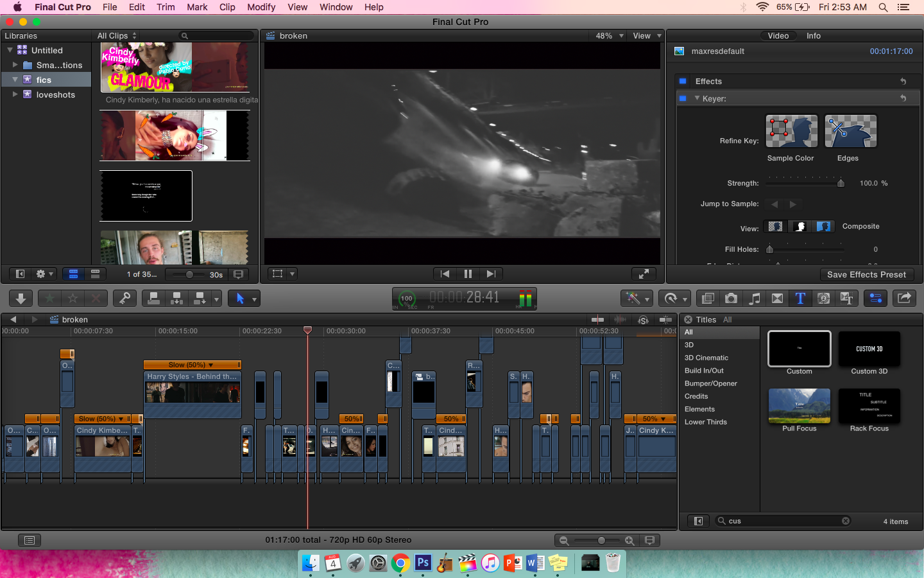Open the Clip menu
The width and height of the screenshot is (924, 578).
(227, 7)
